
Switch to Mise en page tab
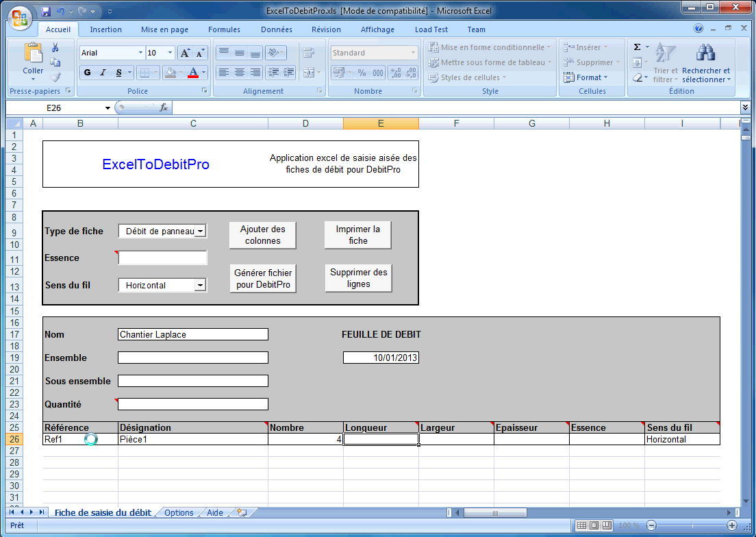[165, 29]
